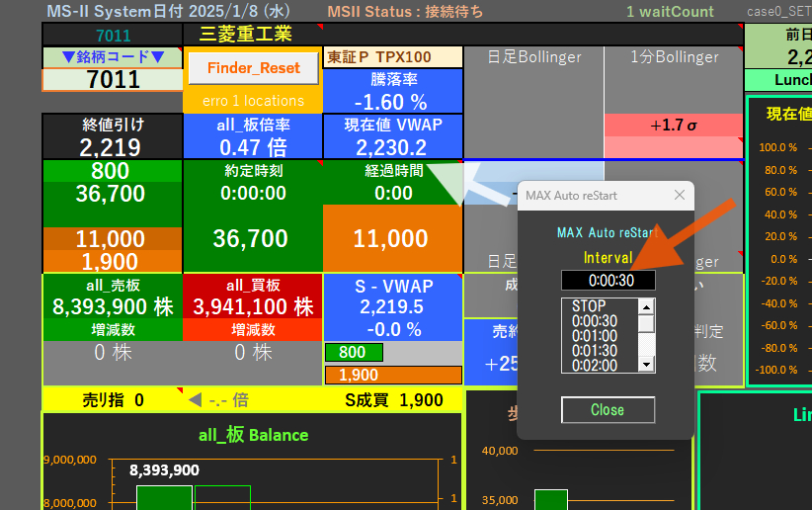This screenshot has height=510, width=812.
Task: Click the all_売板 8,393,900 株 cell
Action: [x=113, y=297]
